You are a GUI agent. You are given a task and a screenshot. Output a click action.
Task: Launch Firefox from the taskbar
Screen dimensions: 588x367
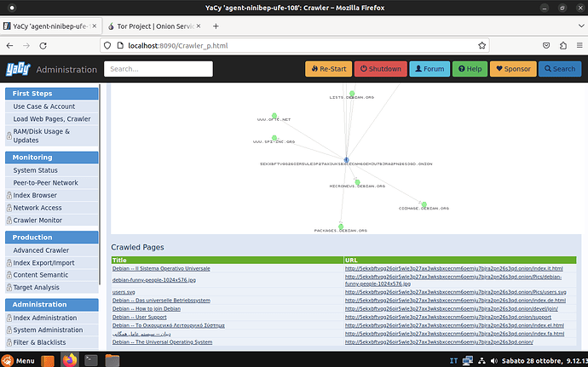(x=69, y=360)
